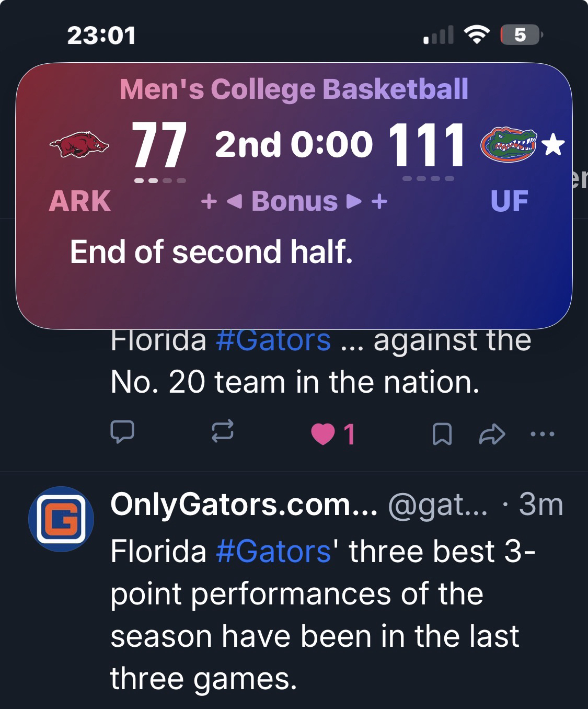The image size is (588, 709).
Task: Unlike the post with one like
Action: pyautogui.click(x=324, y=434)
